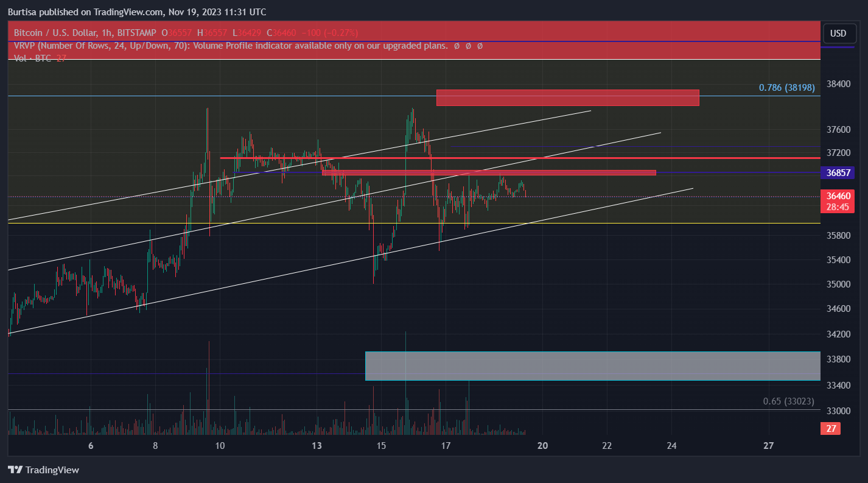The image size is (868, 483).
Task: Click the 35400 price axis label
Action: click(839, 260)
